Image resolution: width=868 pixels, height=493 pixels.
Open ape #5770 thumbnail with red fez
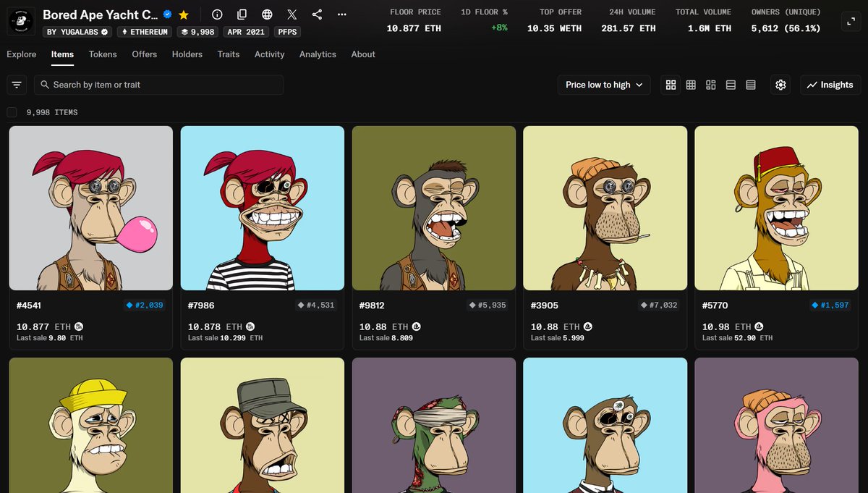point(777,208)
